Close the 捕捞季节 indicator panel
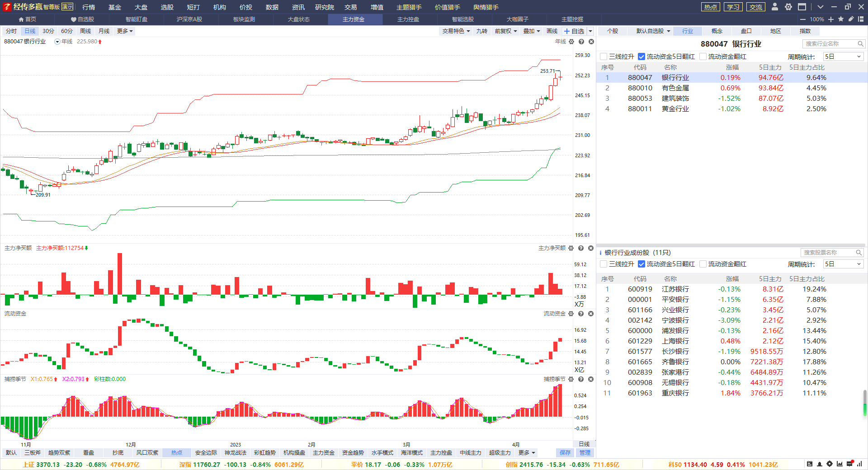868x470 pixels. point(591,379)
